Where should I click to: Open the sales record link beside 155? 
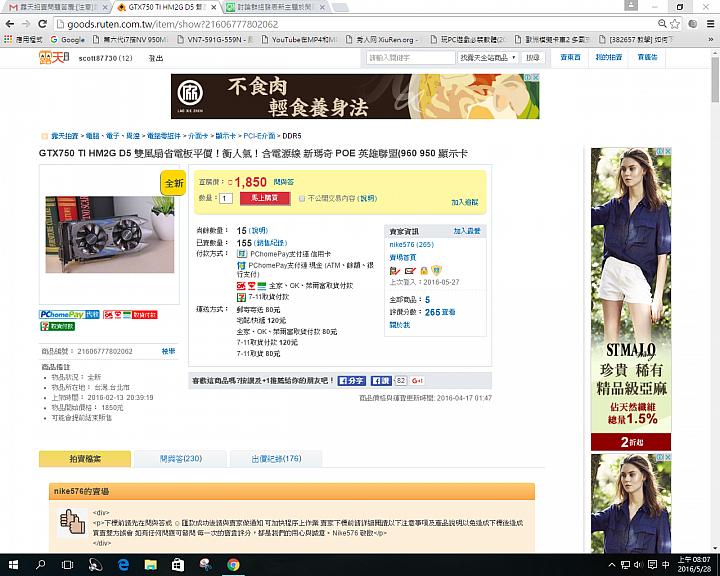click(270, 243)
